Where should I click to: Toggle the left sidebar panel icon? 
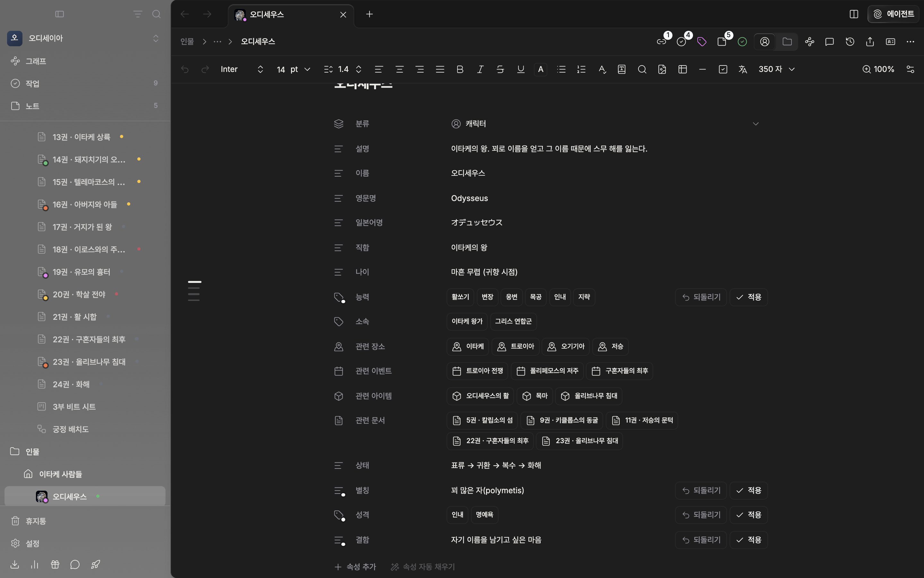[x=60, y=14]
